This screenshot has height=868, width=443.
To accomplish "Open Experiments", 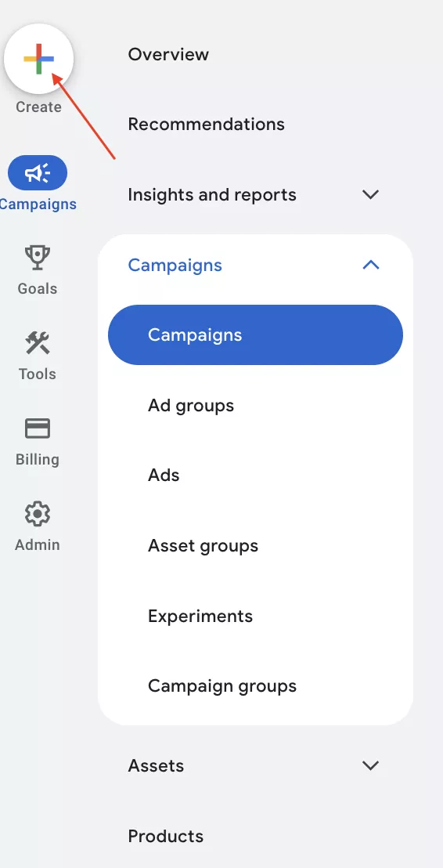I will pos(200,616).
